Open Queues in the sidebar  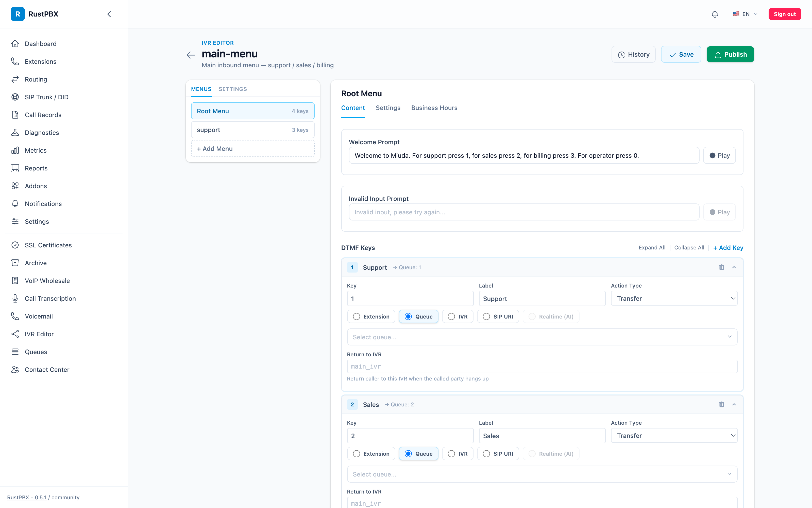tap(64, 352)
